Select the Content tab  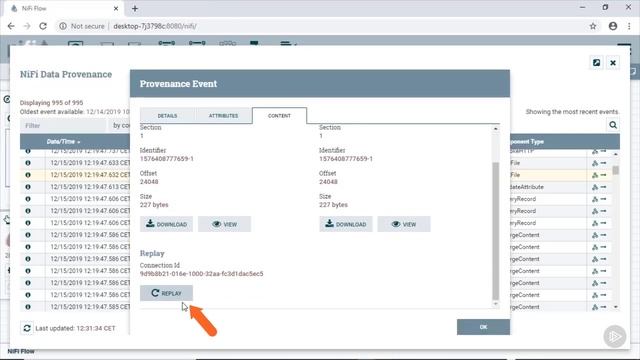(280, 116)
